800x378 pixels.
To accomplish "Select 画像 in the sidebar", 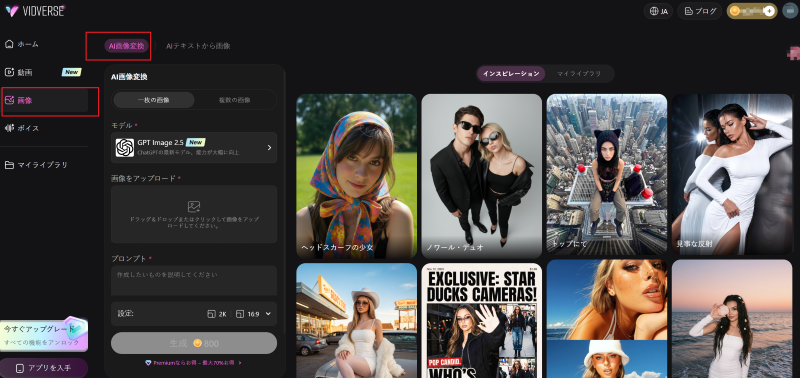I will pos(45,100).
